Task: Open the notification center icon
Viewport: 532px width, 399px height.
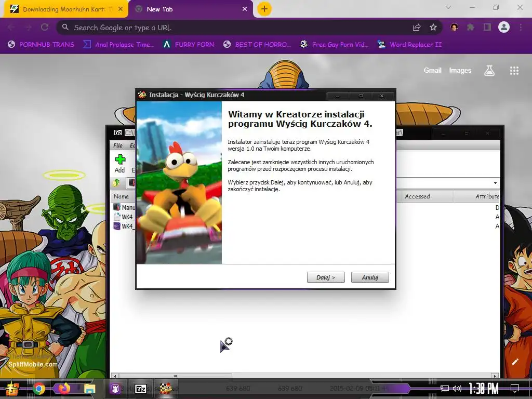Action: 515,389
